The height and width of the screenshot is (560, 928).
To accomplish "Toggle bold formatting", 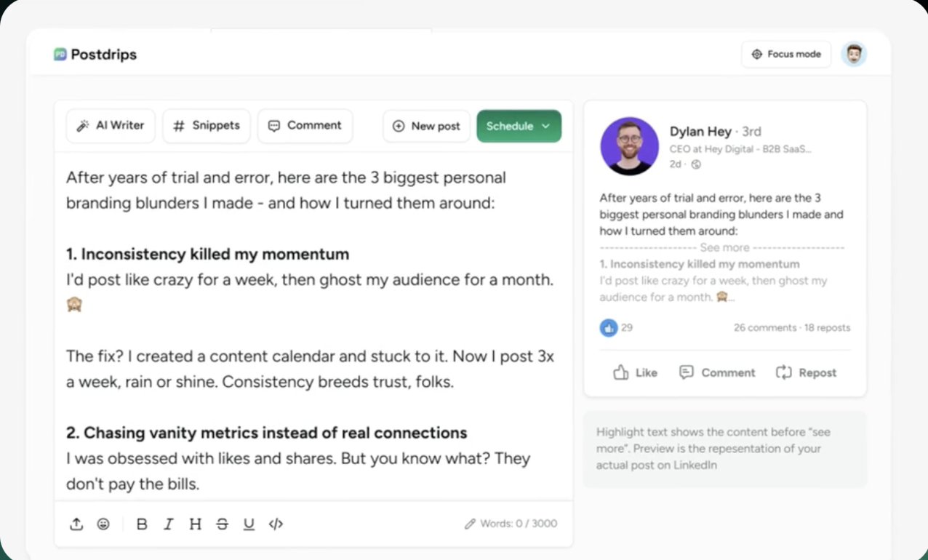I will [x=142, y=523].
